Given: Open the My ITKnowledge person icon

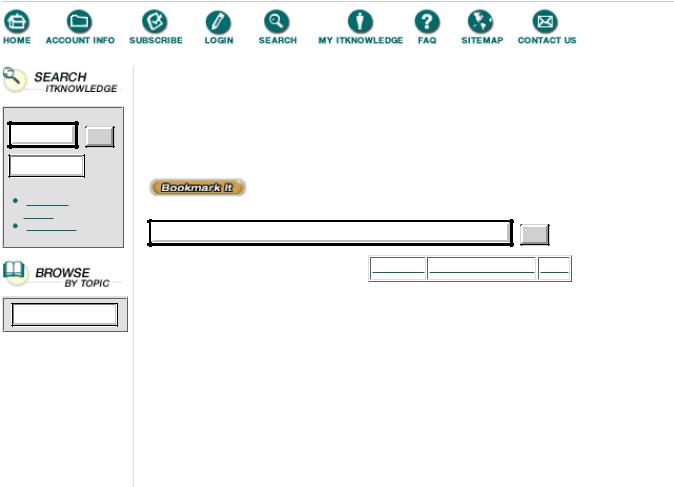Looking at the screenshot, I should pyautogui.click(x=360, y=21).
